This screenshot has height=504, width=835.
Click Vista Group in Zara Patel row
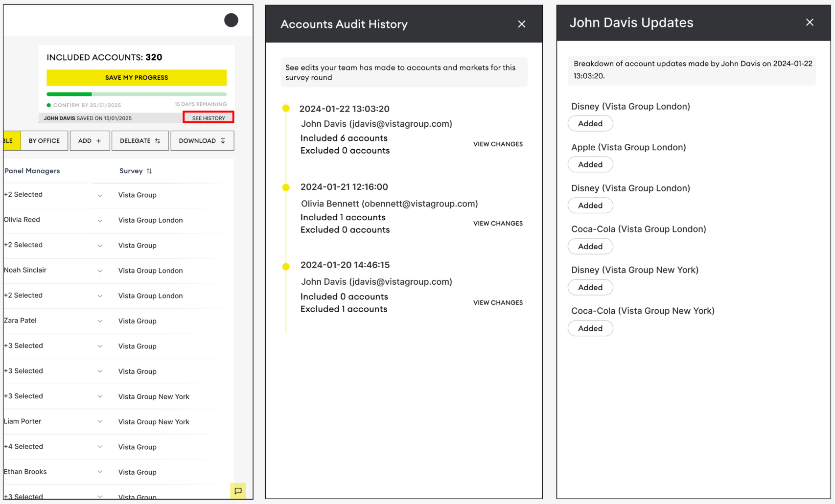coord(137,321)
